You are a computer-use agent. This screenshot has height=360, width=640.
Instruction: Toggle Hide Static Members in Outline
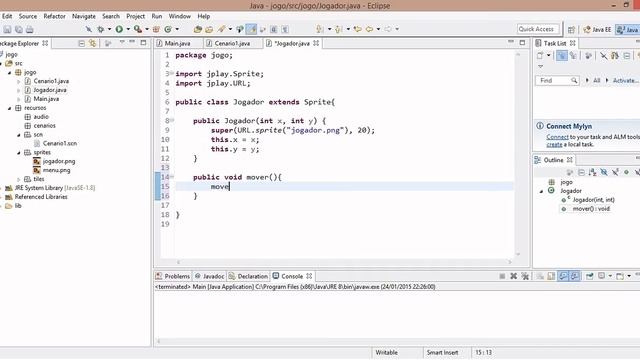(x=615, y=173)
